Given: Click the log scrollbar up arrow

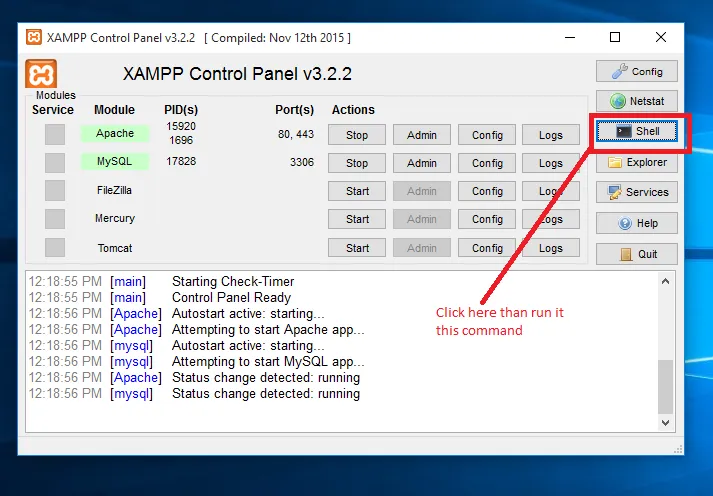Looking at the screenshot, I should pyautogui.click(x=665, y=281).
